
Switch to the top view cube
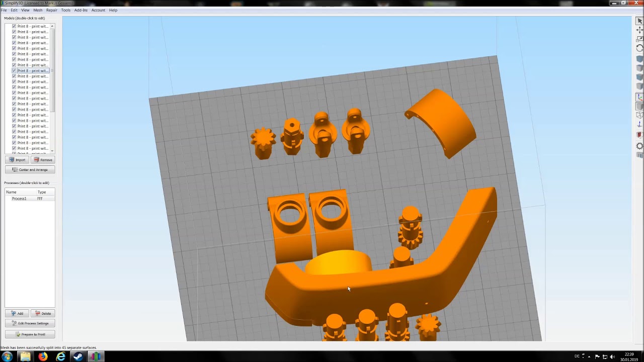click(639, 68)
